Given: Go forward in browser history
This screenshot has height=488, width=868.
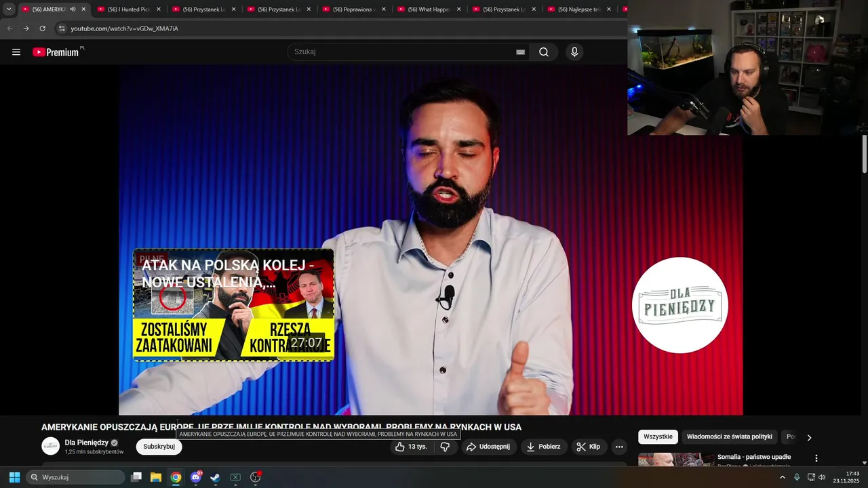Looking at the screenshot, I should 26,28.
